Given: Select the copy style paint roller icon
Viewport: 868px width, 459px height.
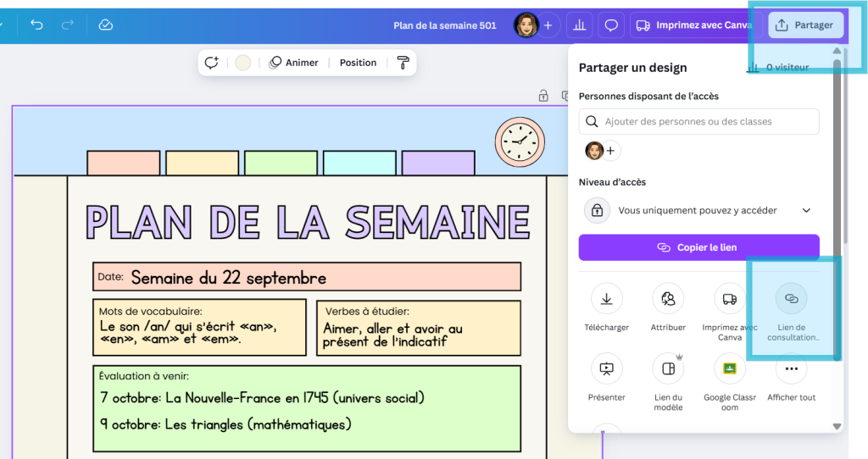Looking at the screenshot, I should 403,63.
